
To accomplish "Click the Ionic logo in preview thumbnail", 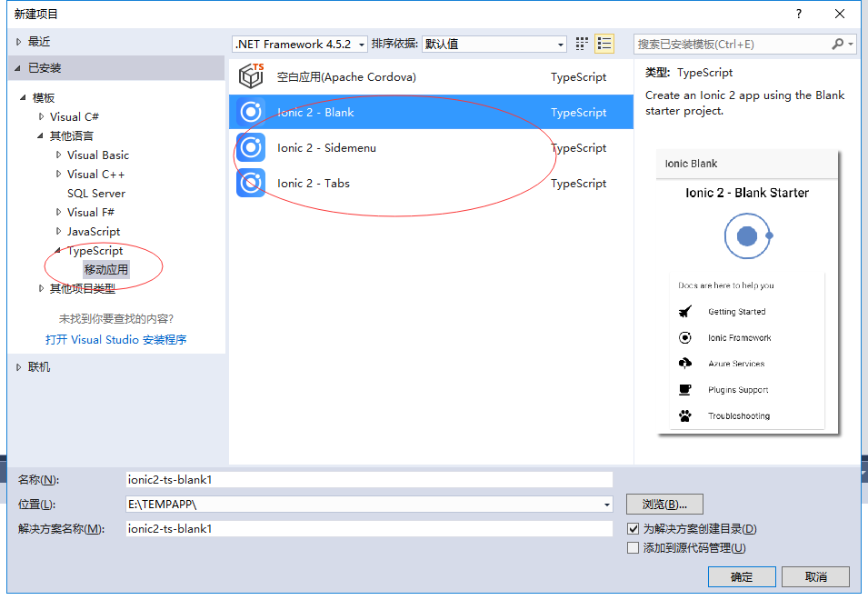I will [x=748, y=235].
